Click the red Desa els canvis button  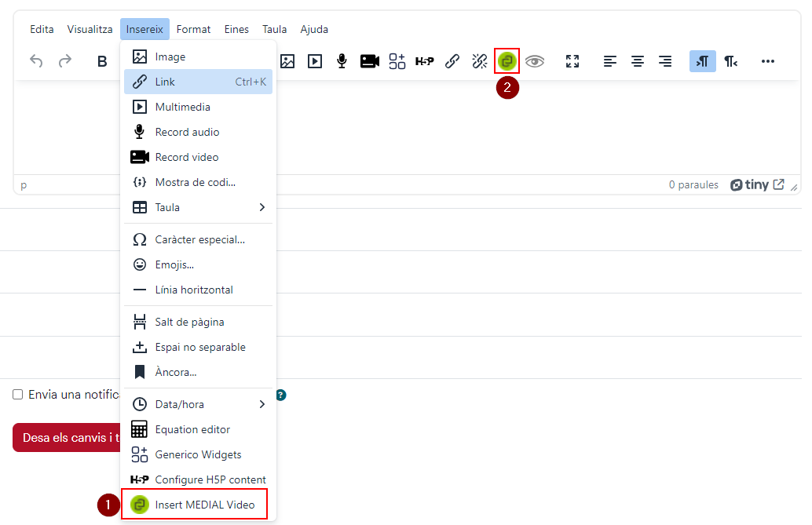(x=68, y=438)
